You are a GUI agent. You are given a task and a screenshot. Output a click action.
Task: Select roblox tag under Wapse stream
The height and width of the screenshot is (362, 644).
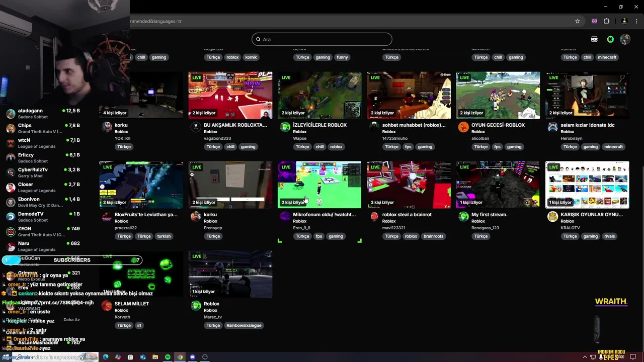click(336, 147)
